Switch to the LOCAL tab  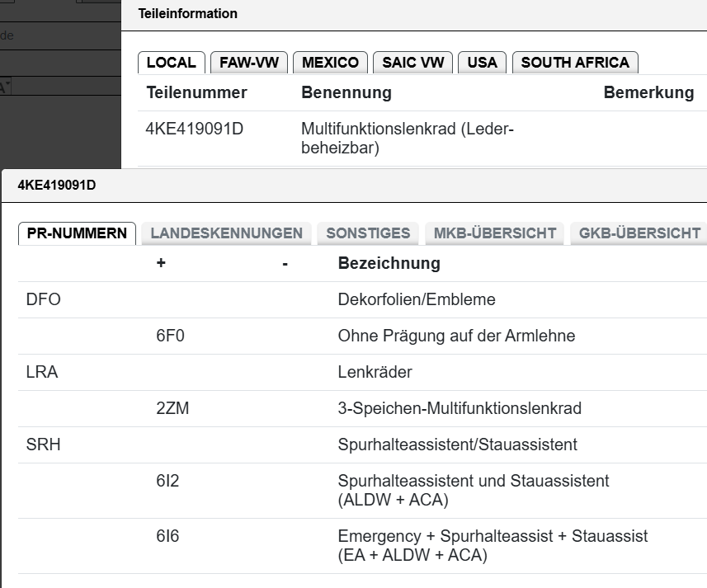172,63
